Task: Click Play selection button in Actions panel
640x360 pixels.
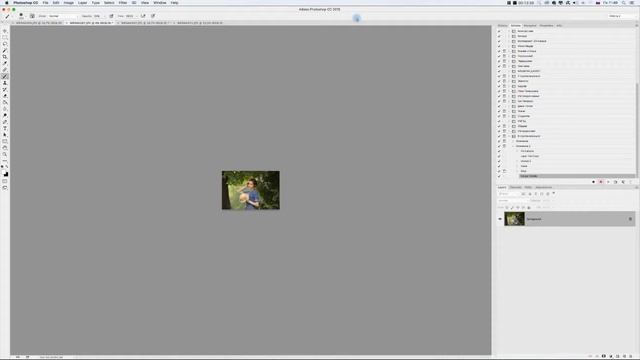Action: 608,182
